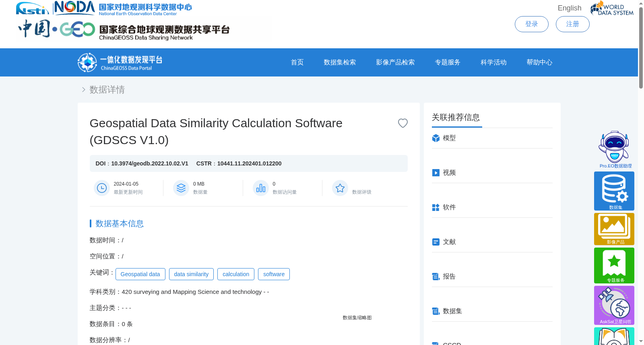Open the AskSat卫星问答 satellite shortcut
This screenshot has width=644, height=345.
point(614,305)
